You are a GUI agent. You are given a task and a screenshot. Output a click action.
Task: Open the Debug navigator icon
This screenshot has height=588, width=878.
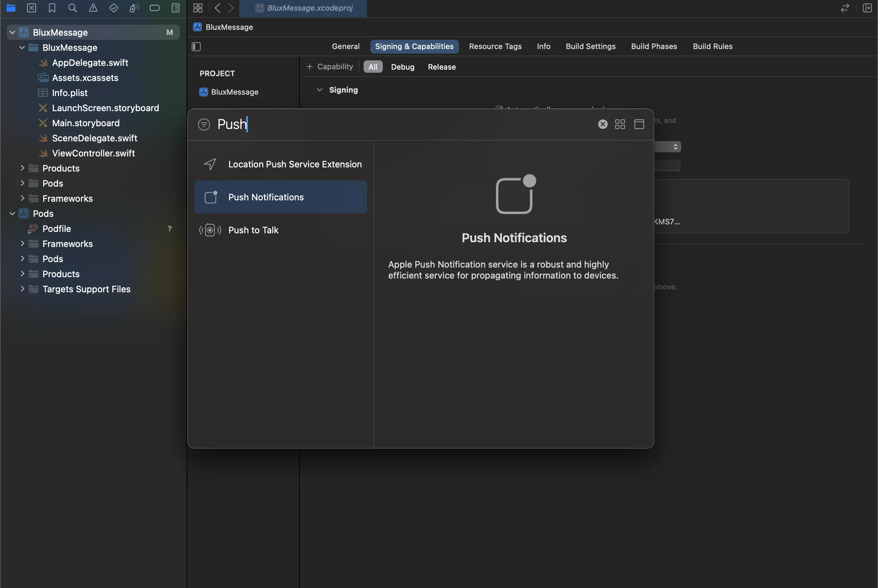pos(134,8)
